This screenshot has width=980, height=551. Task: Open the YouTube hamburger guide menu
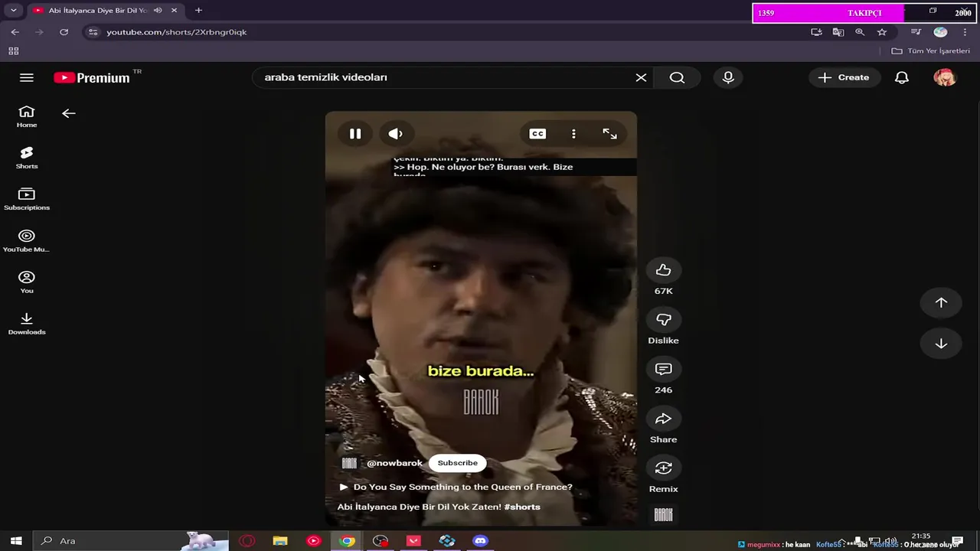(x=27, y=77)
